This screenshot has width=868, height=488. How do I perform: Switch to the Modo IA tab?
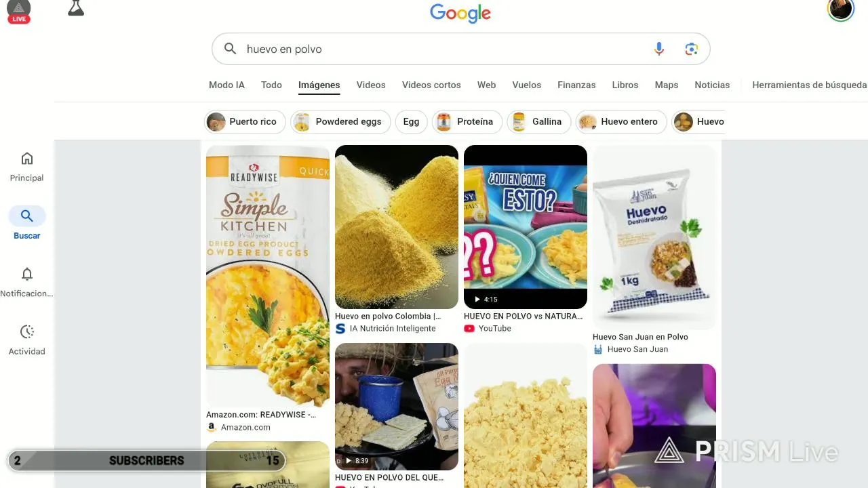226,85
